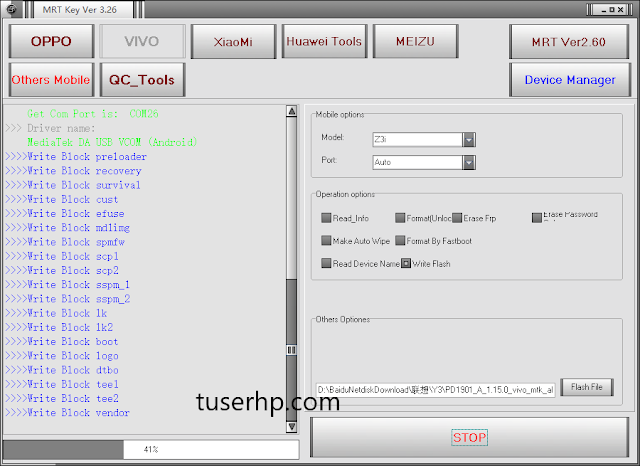Viewport: 640px width, 466px height.
Task: Click log line 'Write Block tee2'
Action: pyautogui.click(x=62, y=399)
